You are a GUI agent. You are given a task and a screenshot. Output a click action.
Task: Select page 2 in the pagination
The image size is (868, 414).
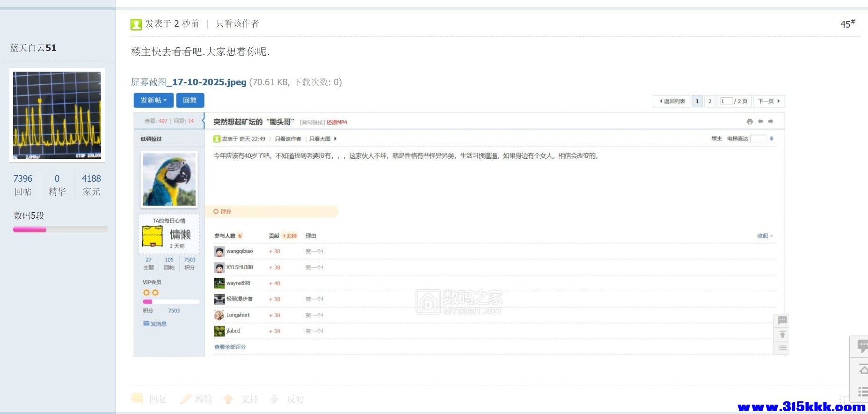point(709,101)
